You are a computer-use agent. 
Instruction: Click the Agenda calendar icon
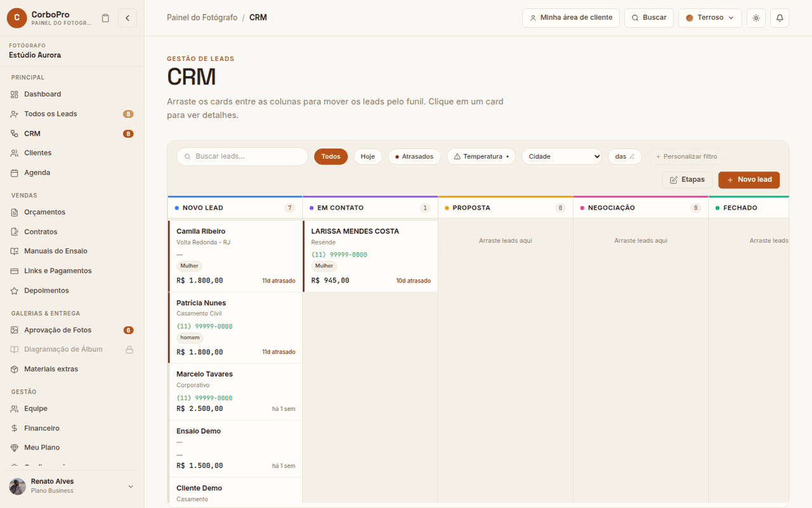tap(15, 173)
